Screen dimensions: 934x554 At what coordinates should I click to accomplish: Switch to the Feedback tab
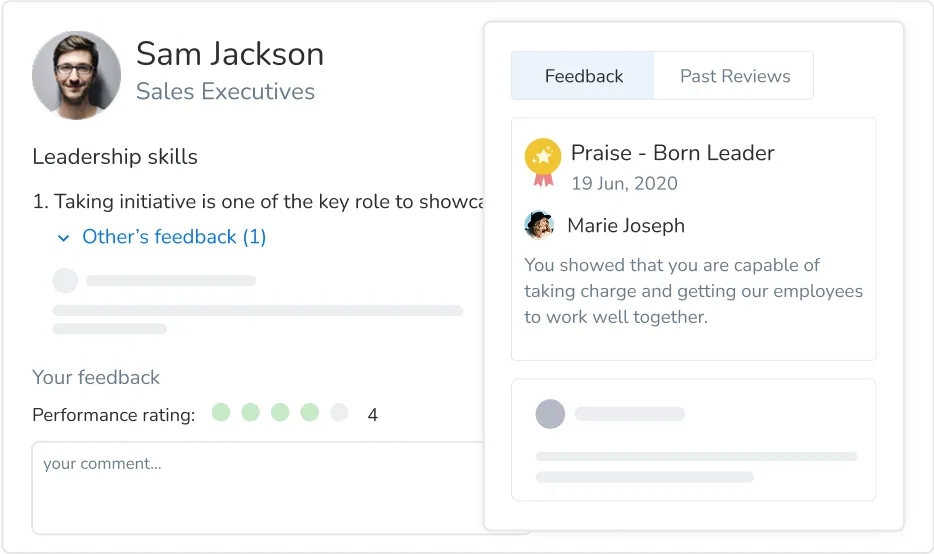tap(583, 76)
